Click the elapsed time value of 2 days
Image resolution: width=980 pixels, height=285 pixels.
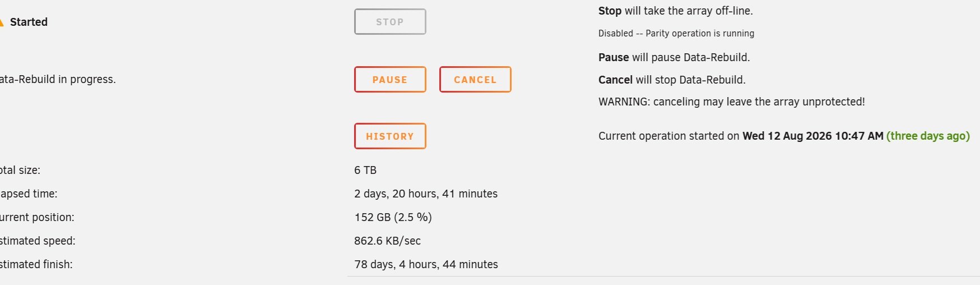point(426,194)
